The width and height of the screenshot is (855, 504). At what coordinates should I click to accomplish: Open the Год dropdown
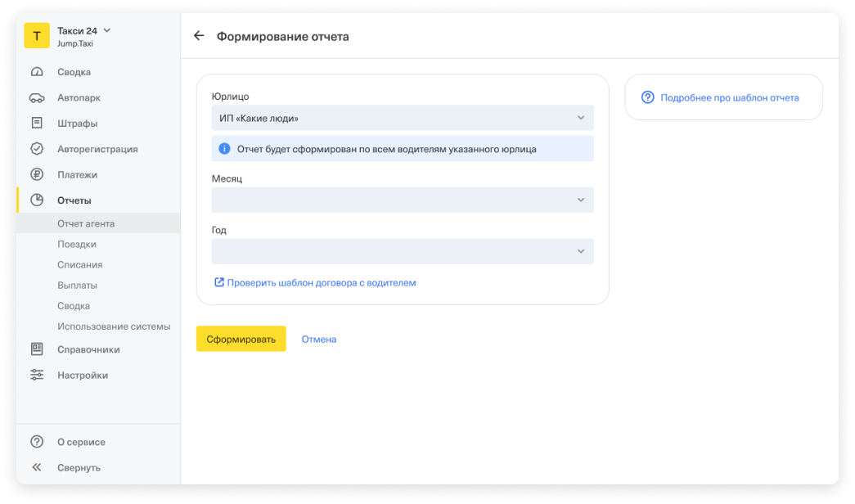pyautogui.click(x=402, y=251)
